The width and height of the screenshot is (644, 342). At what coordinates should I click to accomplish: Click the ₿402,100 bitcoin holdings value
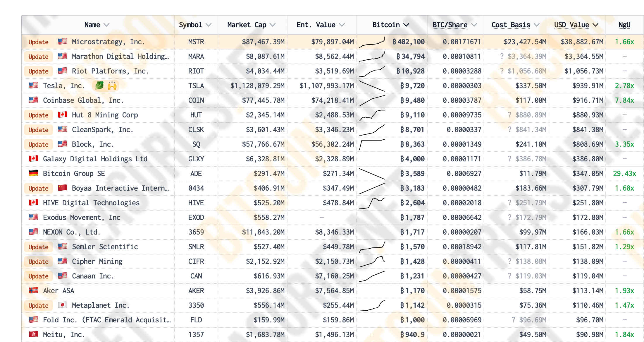point(408,42)
